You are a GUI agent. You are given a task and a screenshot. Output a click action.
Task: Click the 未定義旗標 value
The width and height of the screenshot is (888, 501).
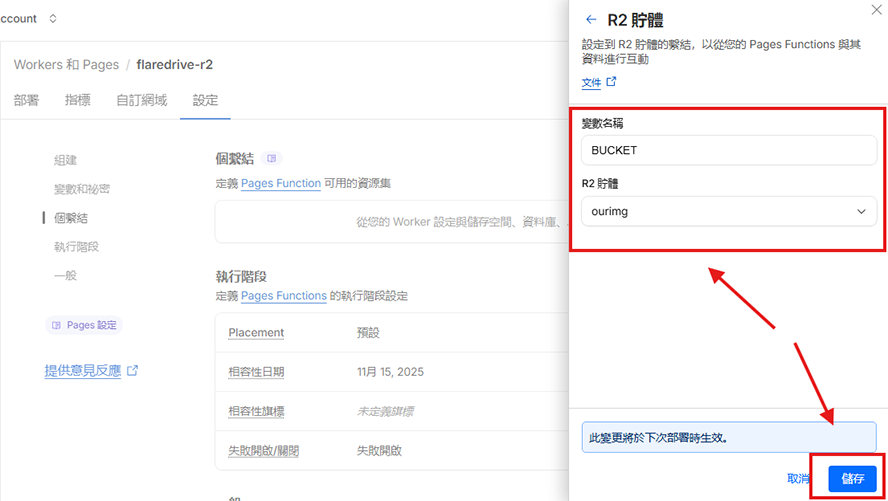click(x=385, y=412)
